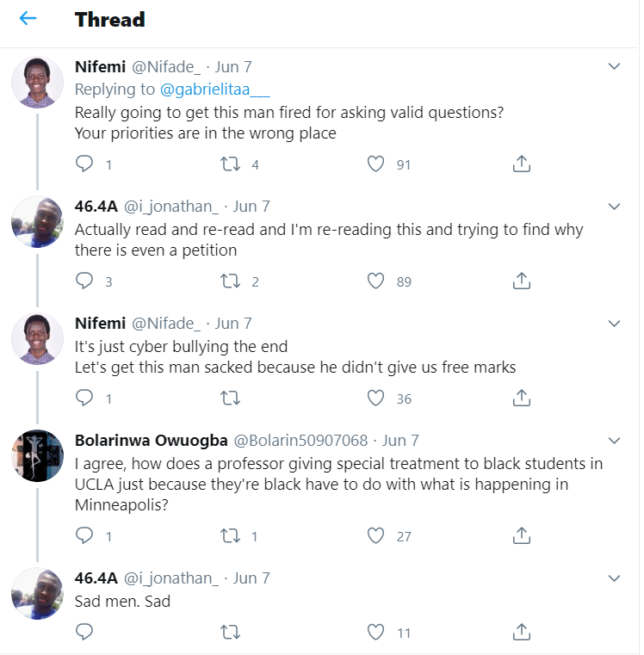Image resolution: width=644 pixels, height=655 pixels.
Task: Open Bolarinwa Owuogba's profile name
Action: click(x=151, y=441)
